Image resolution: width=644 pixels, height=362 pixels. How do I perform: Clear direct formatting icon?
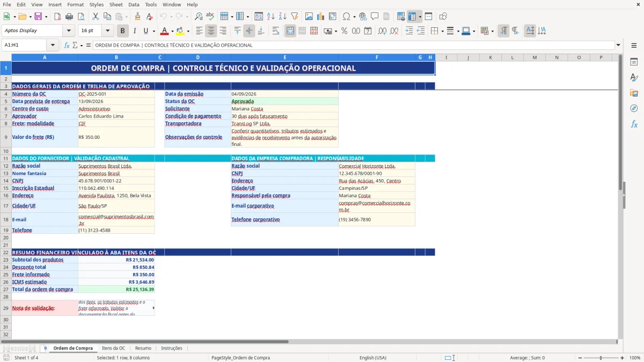pos(150,17)
